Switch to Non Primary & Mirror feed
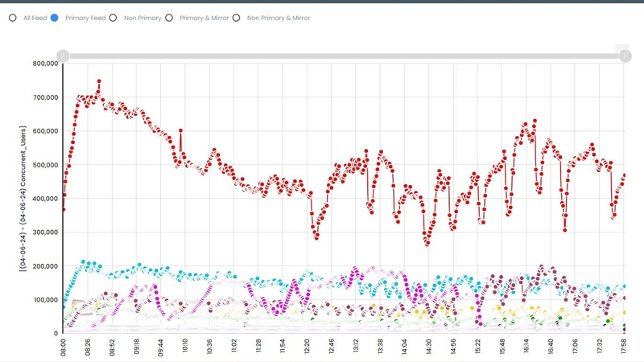The image size is (644, 362). click(236, 18)
